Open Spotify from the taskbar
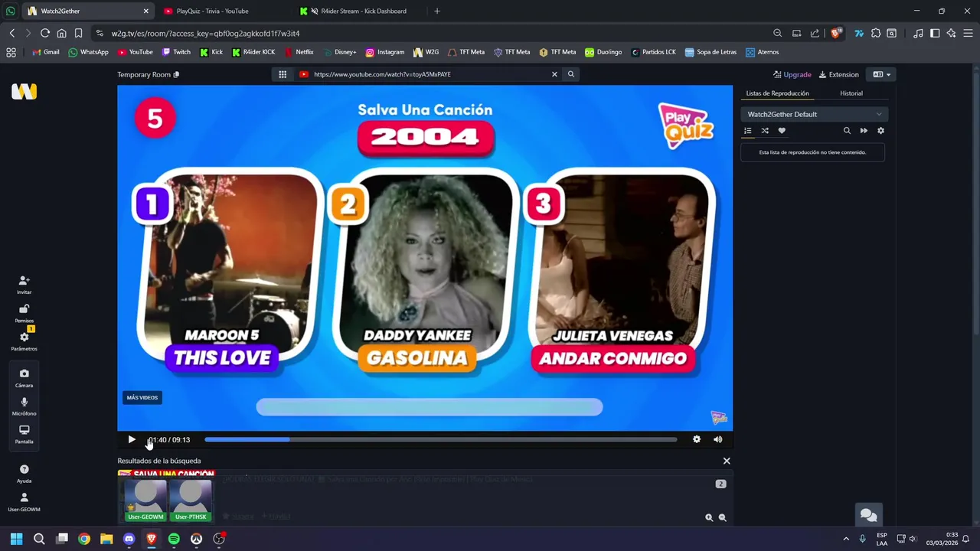Screen dimensions: 980x551 [174, 539]
